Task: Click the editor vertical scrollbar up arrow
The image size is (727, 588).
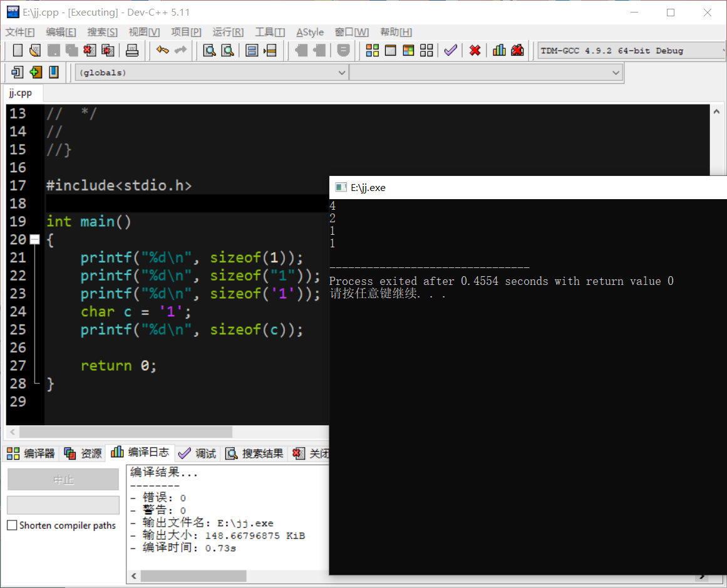Action: click(x=716, y=111)
